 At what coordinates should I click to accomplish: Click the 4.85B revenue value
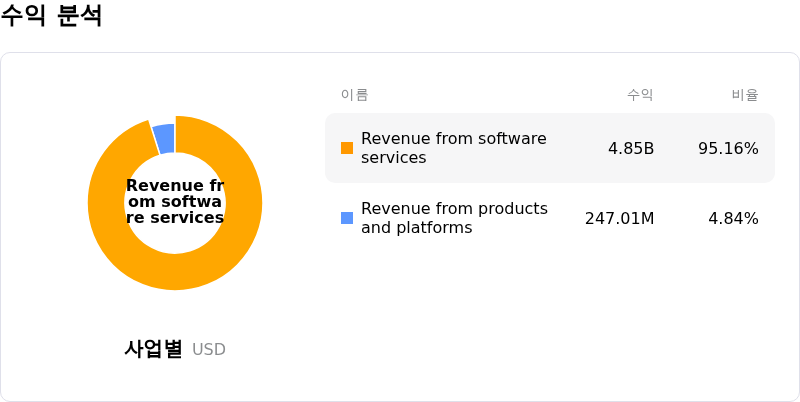(631, 148)
